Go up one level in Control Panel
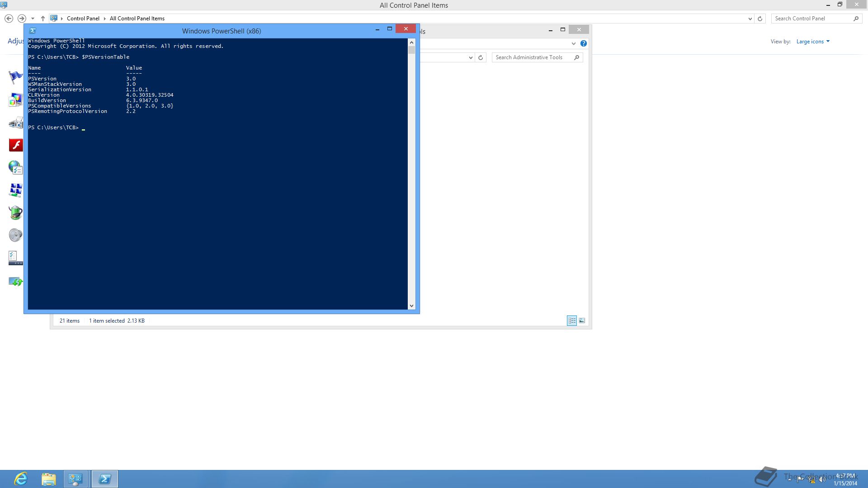The height and width of the screenshot is (488, 868). coord(42,19)
